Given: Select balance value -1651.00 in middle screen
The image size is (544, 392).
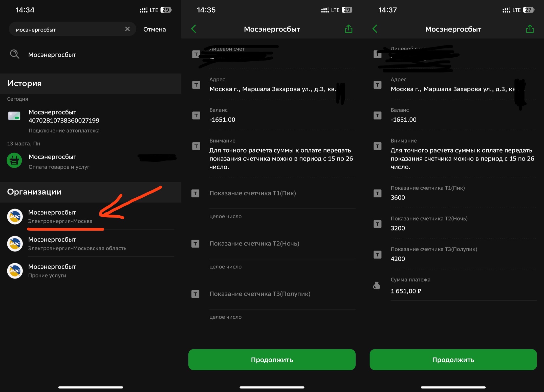Looking at the screenshot, I should tap(222, 120).
